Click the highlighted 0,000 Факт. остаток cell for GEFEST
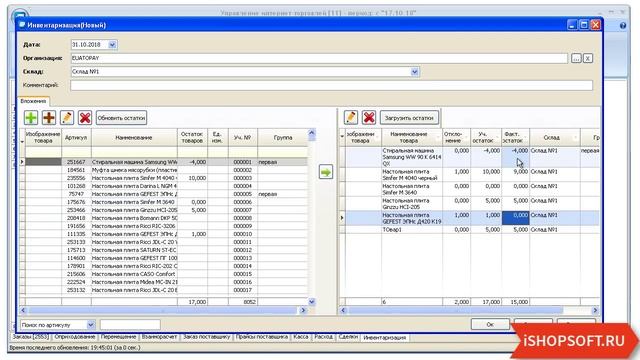The image size is (640, 360). 516,218
